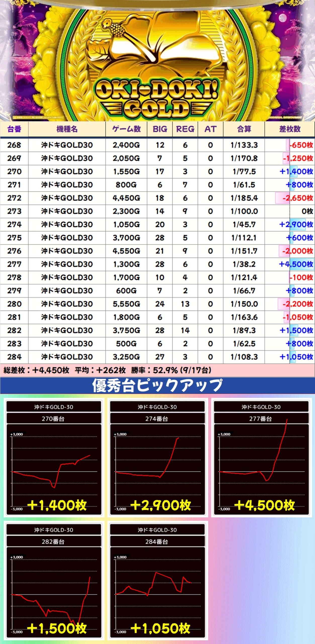Image resolution: width=315 pixels, height=644 pixels.
Task: Click the 優秀台ピックアップ heading
Action: tap(157, 385)
